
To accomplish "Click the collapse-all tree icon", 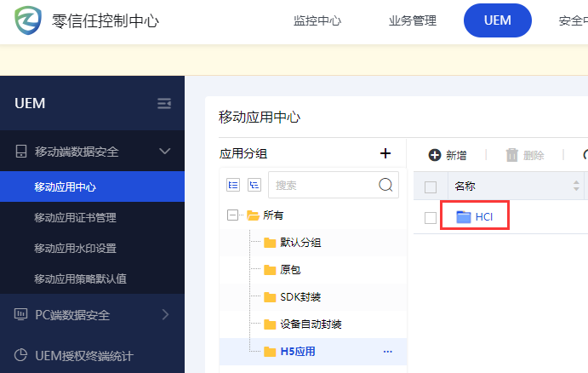I will coord(254,185).
